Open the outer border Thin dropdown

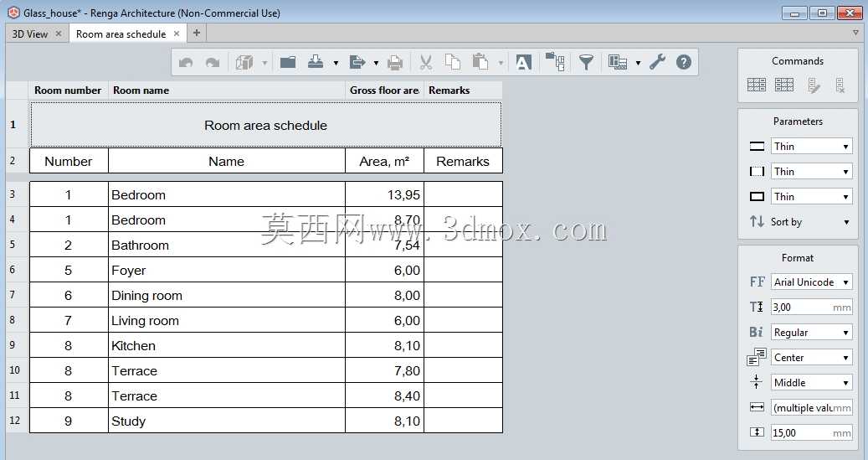811,196
